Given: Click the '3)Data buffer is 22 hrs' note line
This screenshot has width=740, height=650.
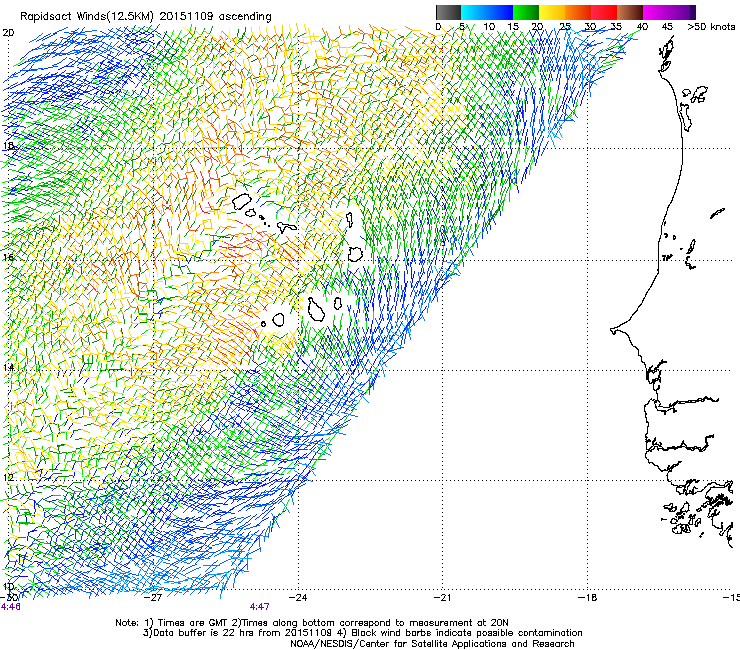Looking at the screenshot, I should coord(362,633).
